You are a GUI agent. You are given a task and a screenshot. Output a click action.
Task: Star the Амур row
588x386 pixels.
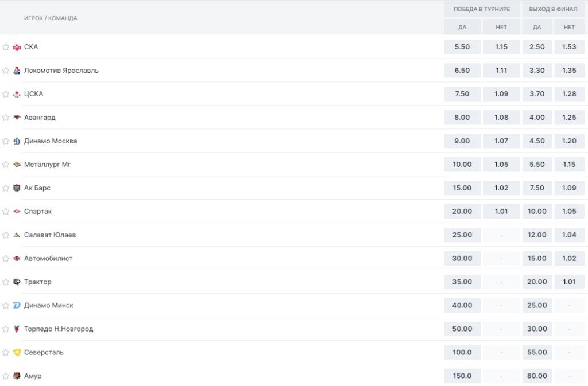tap(6, 376)
